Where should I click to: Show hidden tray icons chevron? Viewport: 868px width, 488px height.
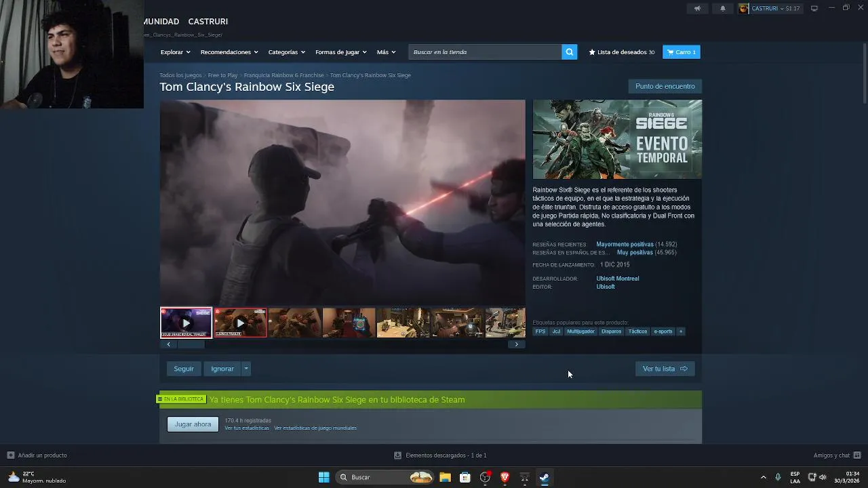763,477
